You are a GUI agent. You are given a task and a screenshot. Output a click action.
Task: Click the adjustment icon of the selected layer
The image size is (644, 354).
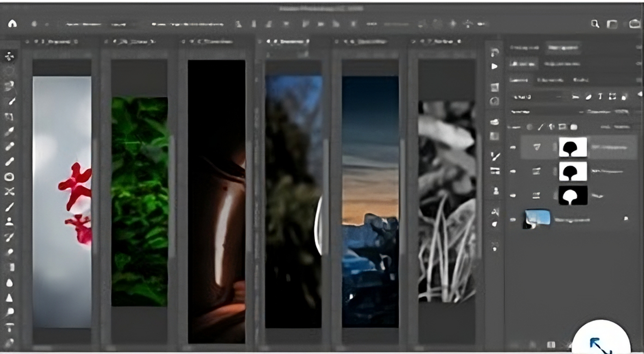point(537,147)
